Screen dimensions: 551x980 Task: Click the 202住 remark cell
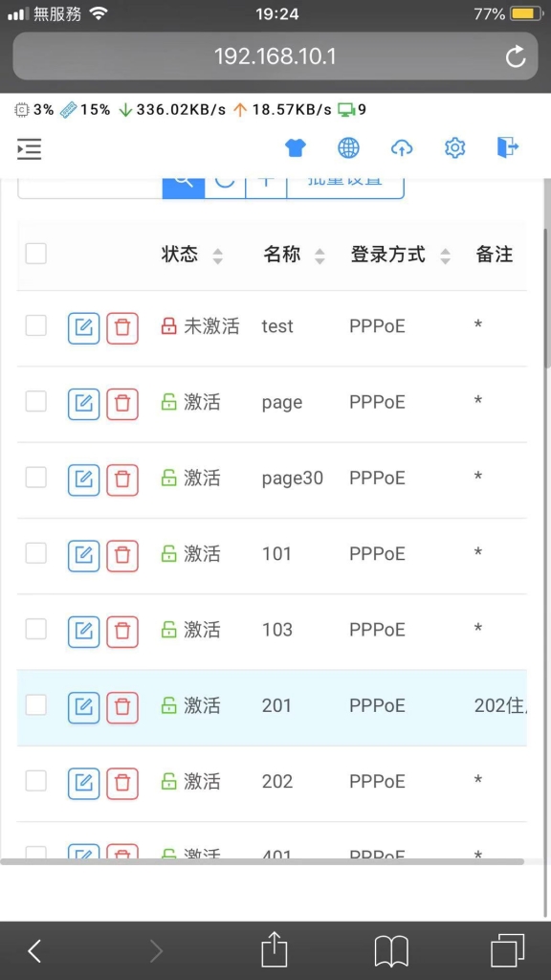click(500, 705)
